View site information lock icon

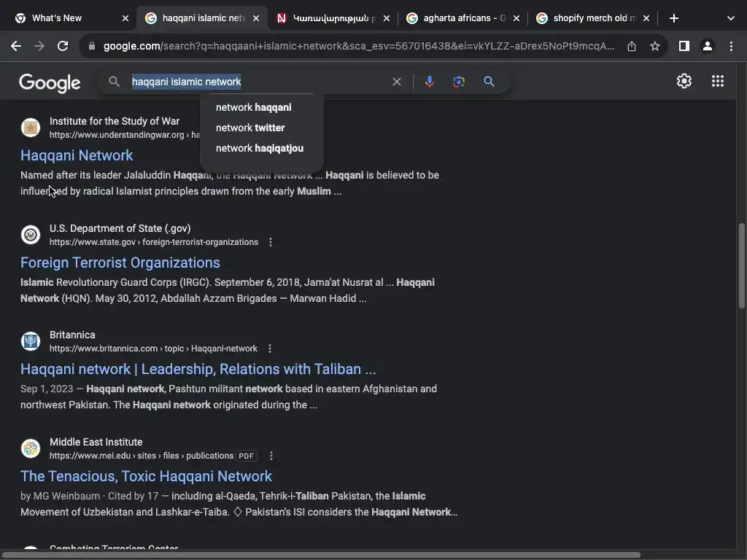92,46
